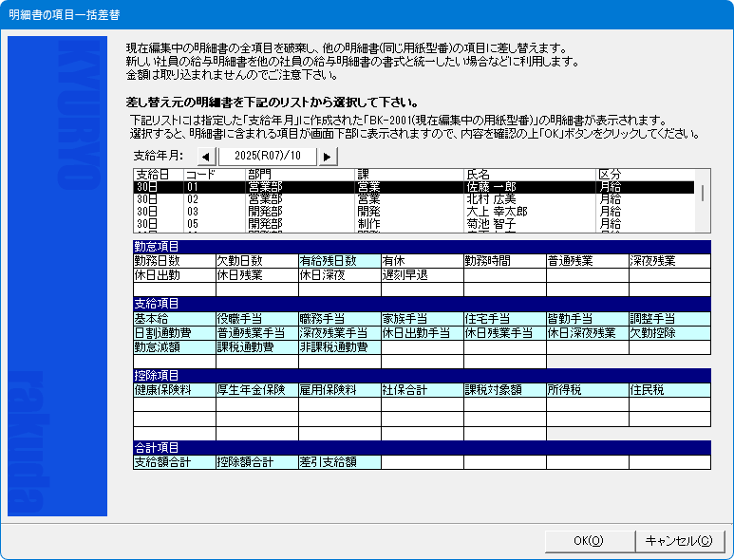Click the 支給日 column header
Screen dimensions: 734x560
(x=158, y=175)
